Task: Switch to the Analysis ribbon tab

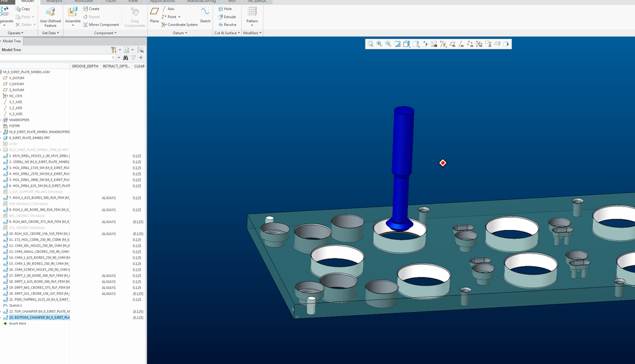Action: pos(55,2)
